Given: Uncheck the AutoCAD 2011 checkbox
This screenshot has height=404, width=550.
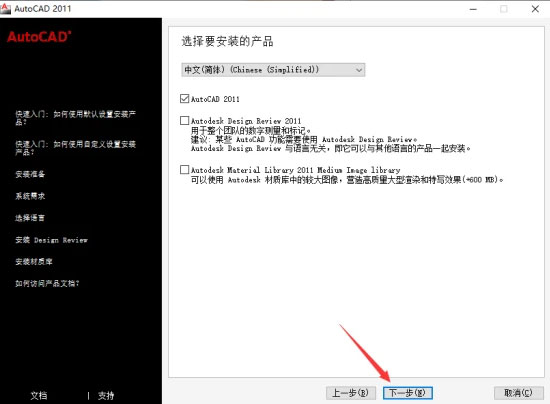Looking at the screenshot, I should pyautogui.click(x=185, y=99).
